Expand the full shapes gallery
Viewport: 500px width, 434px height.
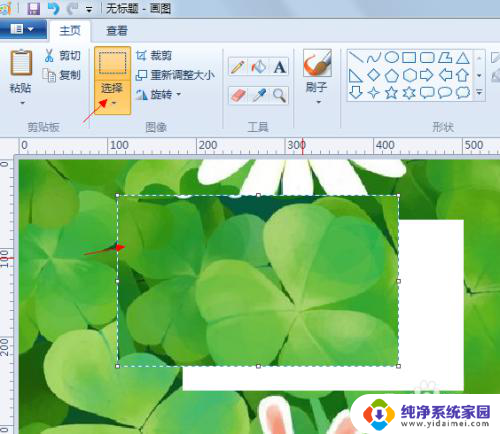point(479,92)
